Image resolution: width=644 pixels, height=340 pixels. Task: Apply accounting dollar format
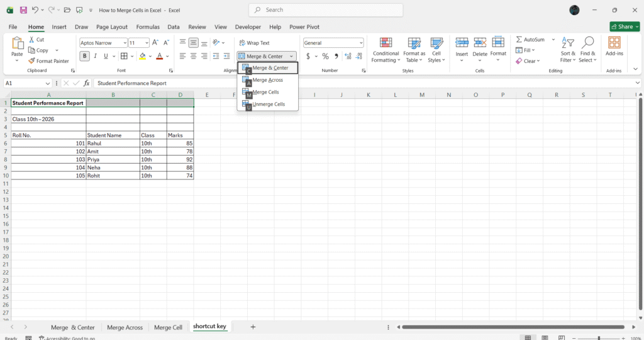point(308,56)
